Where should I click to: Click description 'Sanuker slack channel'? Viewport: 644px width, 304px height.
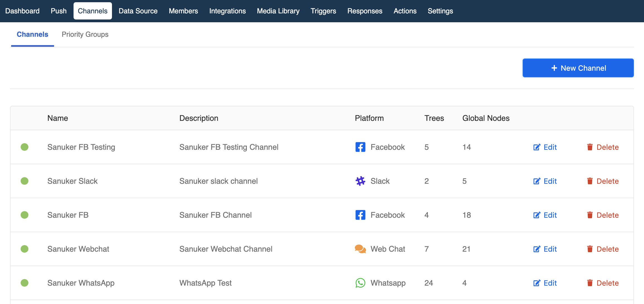coord(219,181)
